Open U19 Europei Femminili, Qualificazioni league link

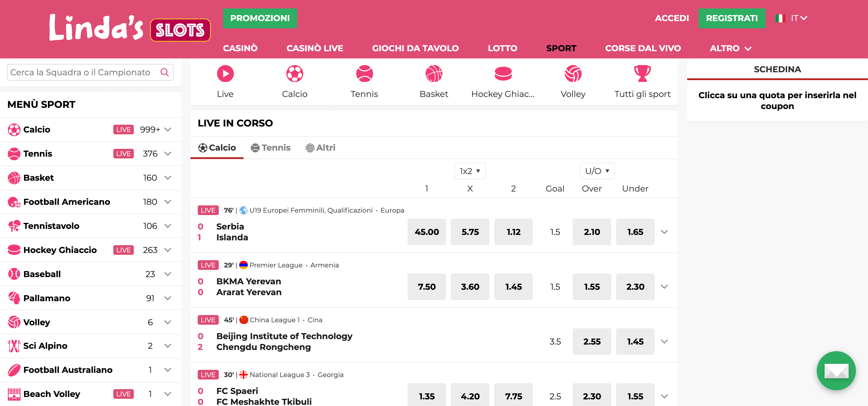311,211
